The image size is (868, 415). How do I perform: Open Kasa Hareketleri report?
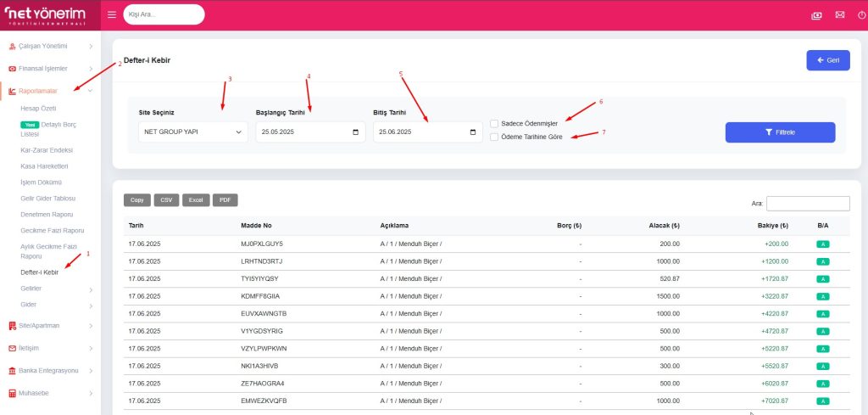(43, 165)
